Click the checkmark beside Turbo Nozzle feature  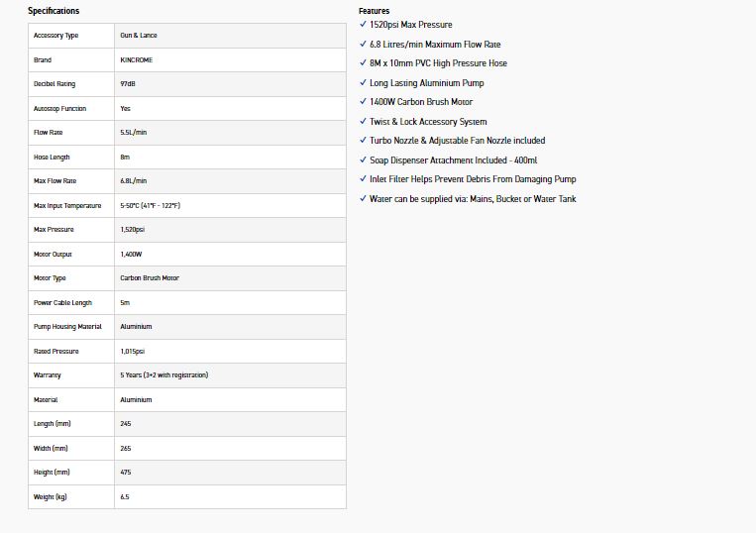click(x=363, y=140)
